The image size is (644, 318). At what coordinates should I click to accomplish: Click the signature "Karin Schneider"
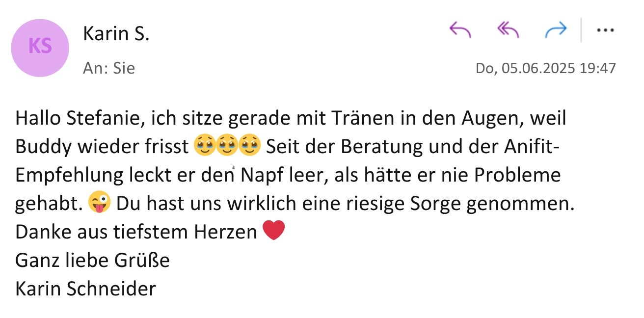[x=85, y=289]
